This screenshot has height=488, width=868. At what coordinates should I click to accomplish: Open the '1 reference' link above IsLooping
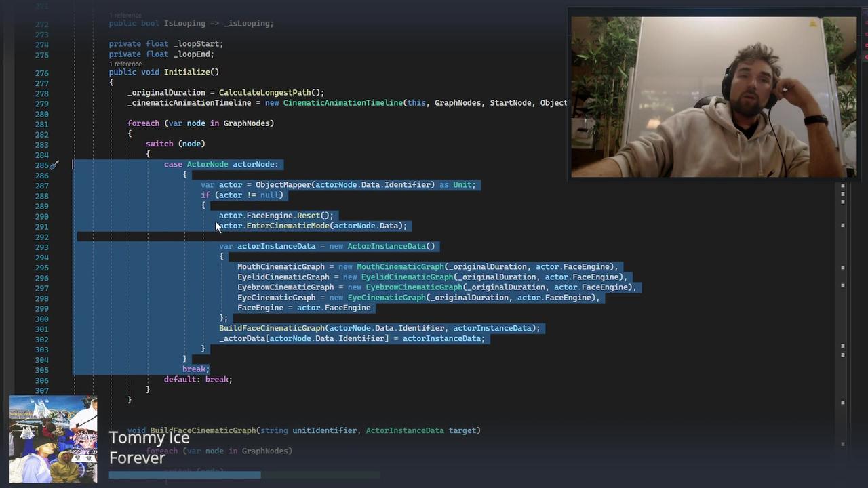[125, 15]
